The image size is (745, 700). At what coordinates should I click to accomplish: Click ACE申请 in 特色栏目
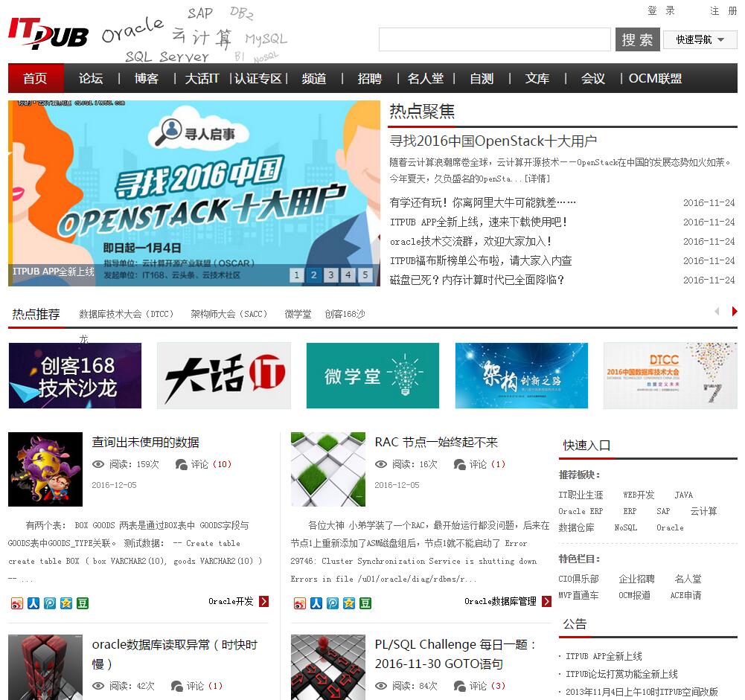coord(685,595)
